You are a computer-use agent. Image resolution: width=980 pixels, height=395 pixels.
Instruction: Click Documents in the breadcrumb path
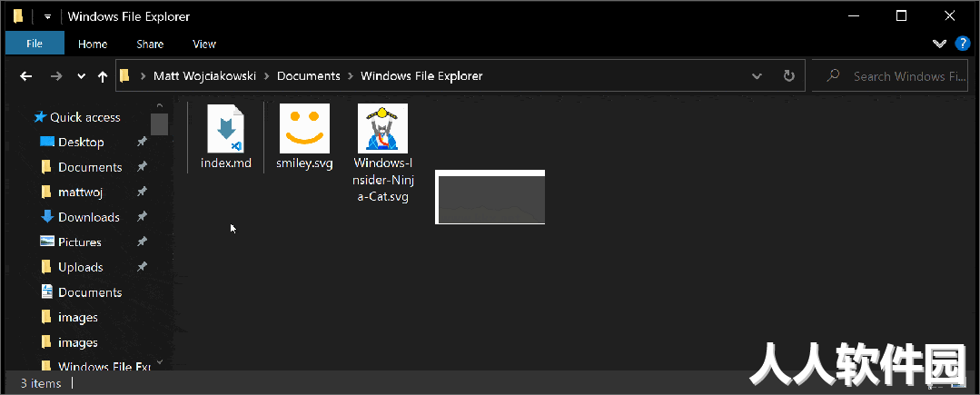[309, 76]
